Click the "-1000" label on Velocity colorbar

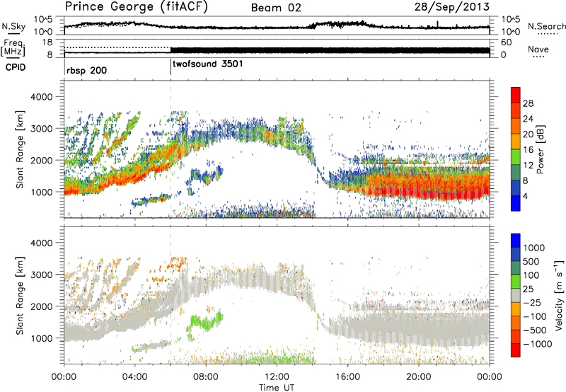[x=538, y=344]
